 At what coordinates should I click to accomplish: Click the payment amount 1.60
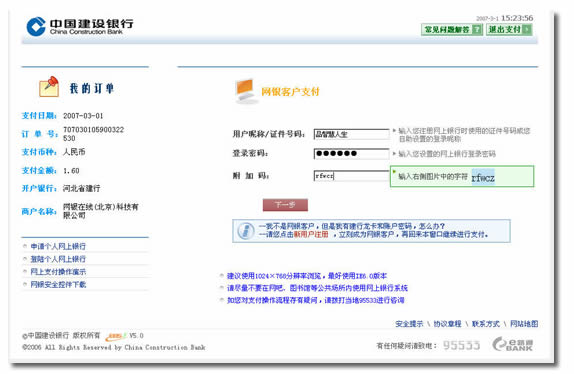click(71, 171)
